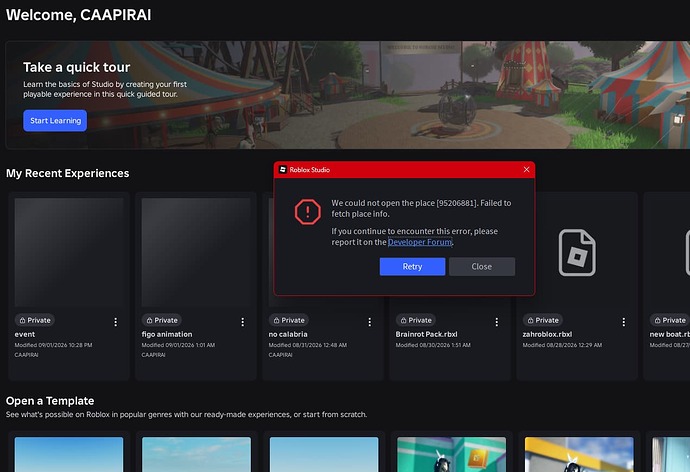Click CAAPIRAI creator name under no calabria
The width and height of the screenshot is (690, 472).
(281, 355)
